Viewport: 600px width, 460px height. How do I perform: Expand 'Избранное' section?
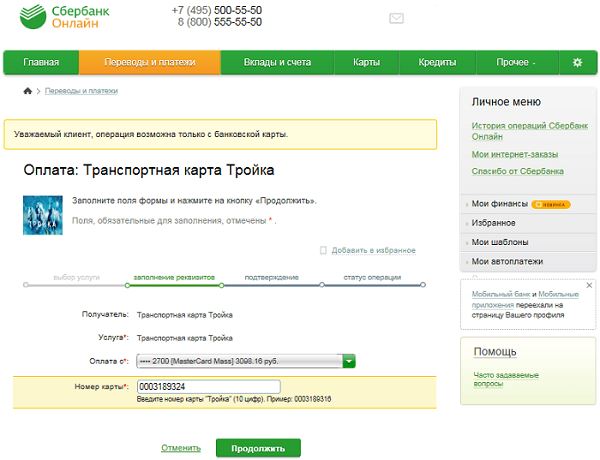point(494,223)
